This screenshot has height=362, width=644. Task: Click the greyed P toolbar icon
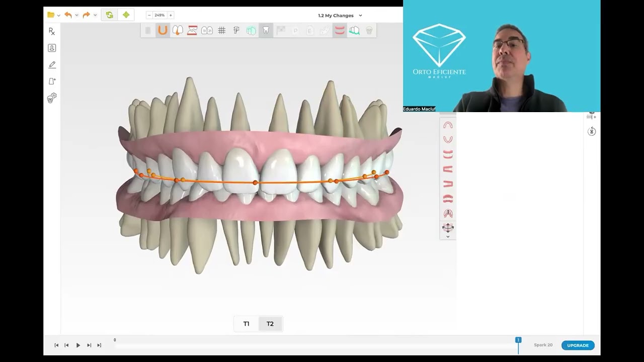point(295,31)
